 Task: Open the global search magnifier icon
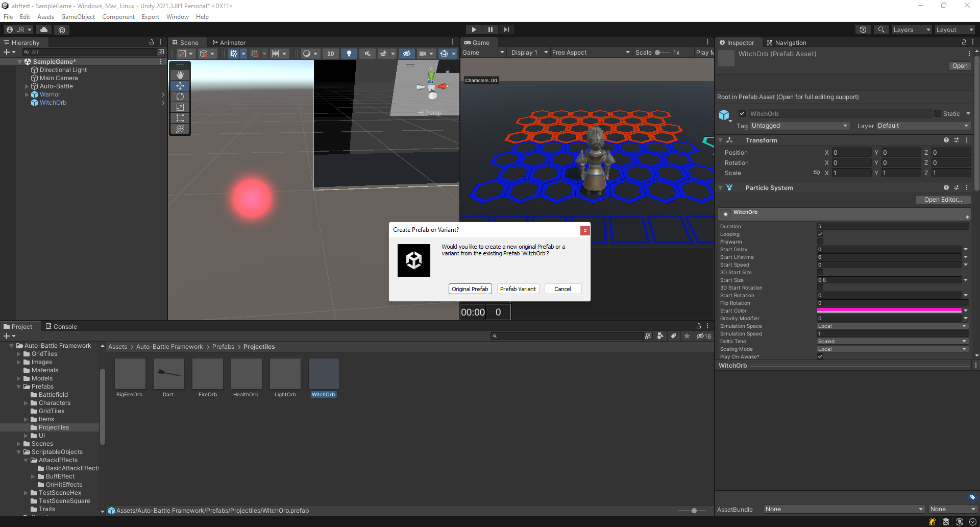[x=881, y=30]
